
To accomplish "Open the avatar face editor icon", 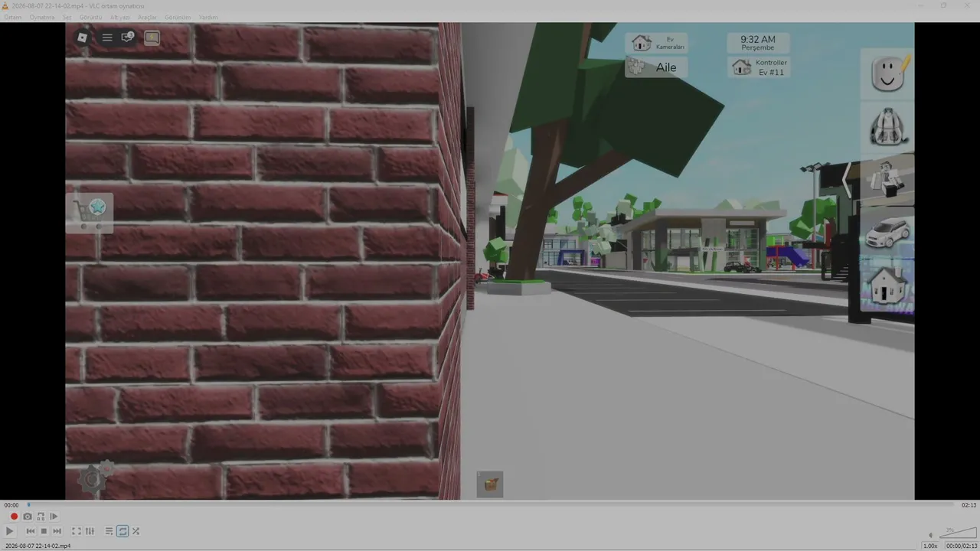I will [x=888, y=74].
